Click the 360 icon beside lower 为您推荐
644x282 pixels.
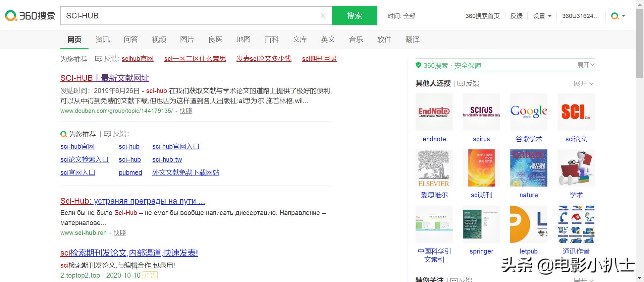point(64,134)
